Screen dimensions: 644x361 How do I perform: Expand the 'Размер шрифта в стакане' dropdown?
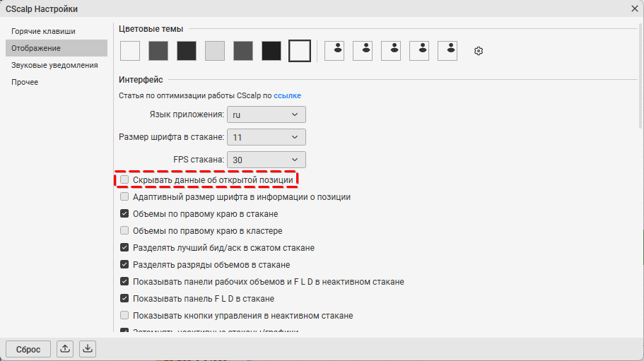tap(267, 137)
